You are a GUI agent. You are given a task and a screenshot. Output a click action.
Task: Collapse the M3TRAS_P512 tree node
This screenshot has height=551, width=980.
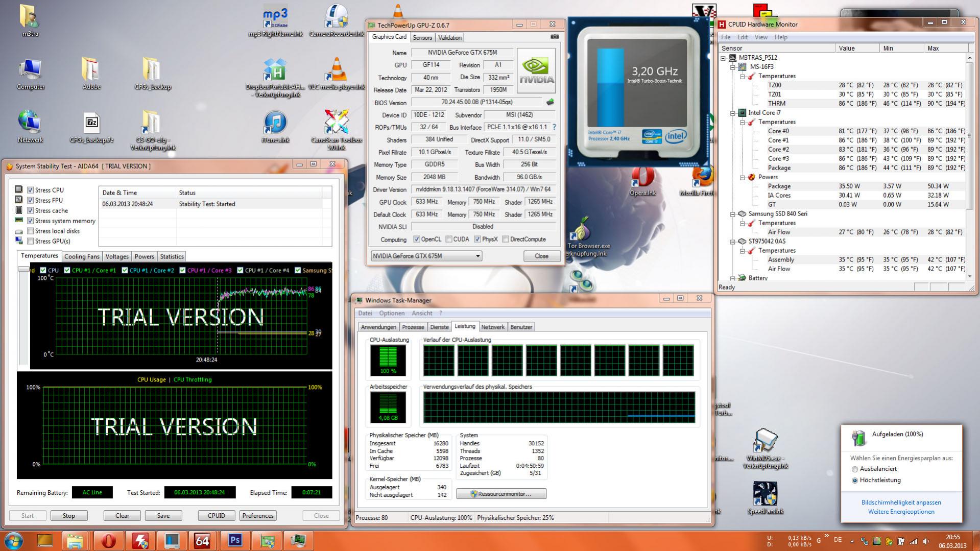724,58
